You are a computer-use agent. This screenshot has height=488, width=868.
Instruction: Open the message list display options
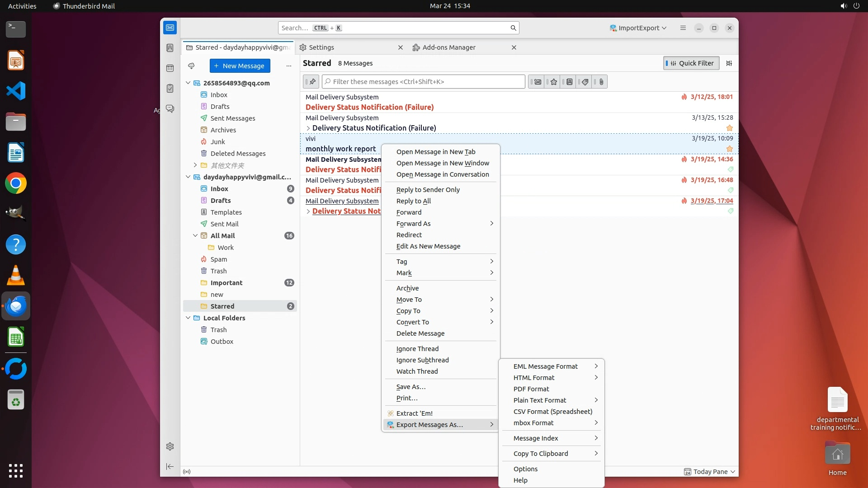click(x=729, y=63)
